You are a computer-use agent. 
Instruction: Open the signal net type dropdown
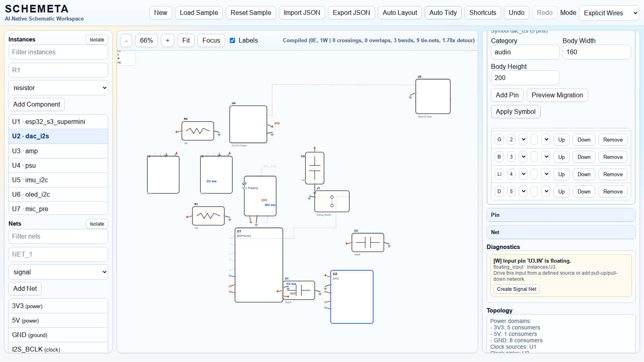pyautogui.click(x=58, y=272)
